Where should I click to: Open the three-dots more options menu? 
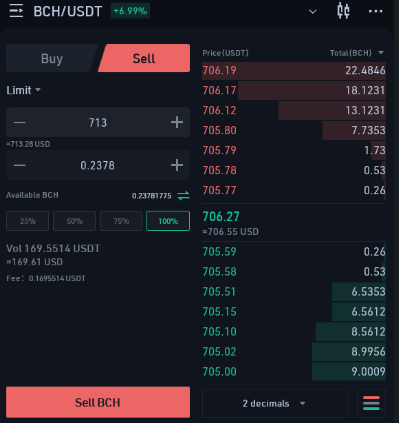[375, 11]
